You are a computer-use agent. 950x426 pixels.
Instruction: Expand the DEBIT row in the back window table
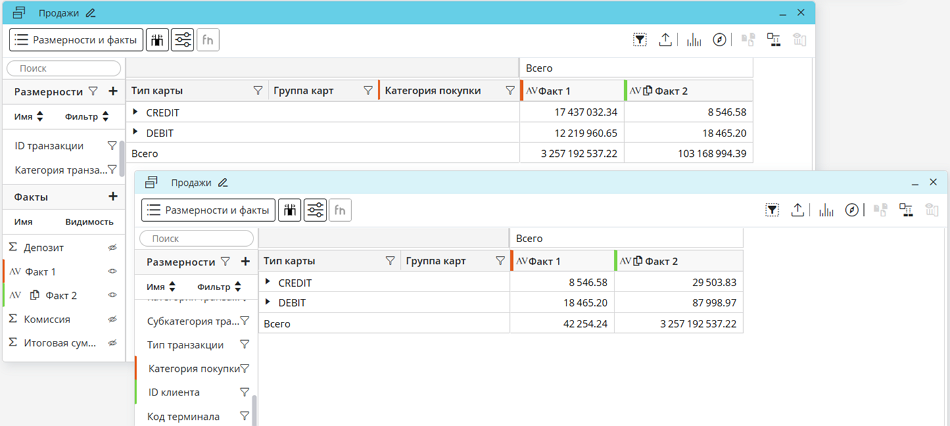click(x=136, y=132)
